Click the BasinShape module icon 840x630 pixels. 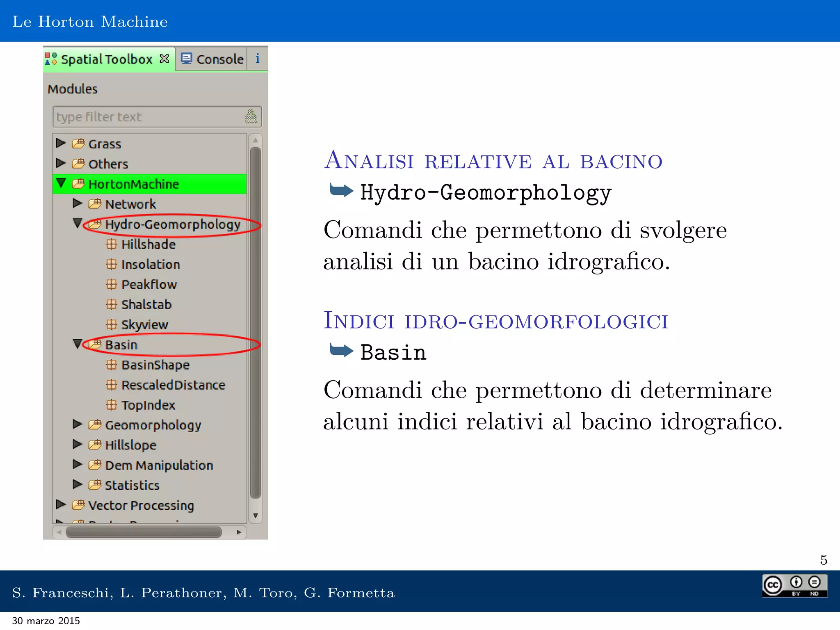(112, 365)
